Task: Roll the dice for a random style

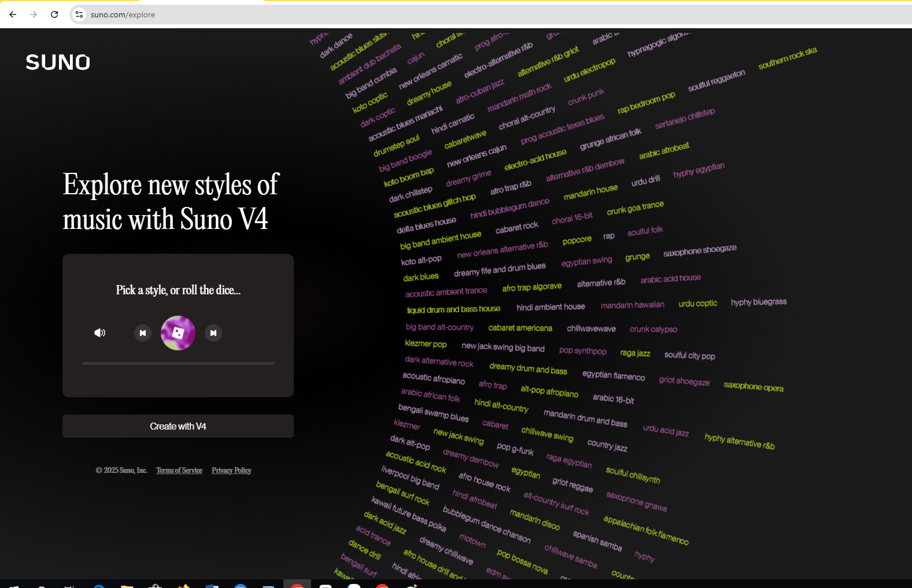Action: click(x=178, y=333)
